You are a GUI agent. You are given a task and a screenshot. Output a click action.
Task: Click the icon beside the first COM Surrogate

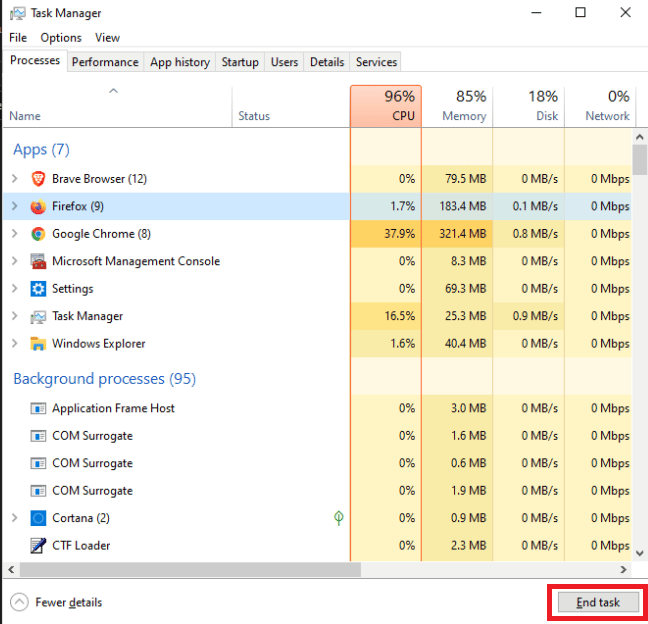(x=38, y=436)
